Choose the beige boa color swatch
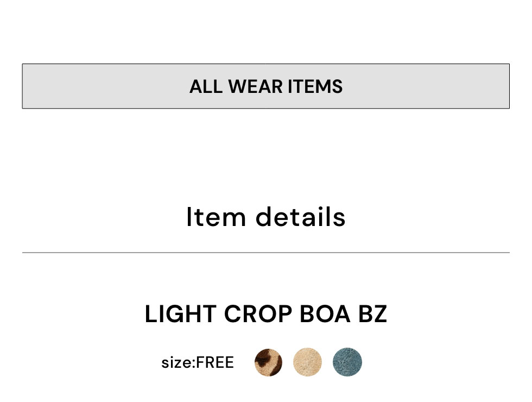532x402 pixels. (x=307, y=362)
